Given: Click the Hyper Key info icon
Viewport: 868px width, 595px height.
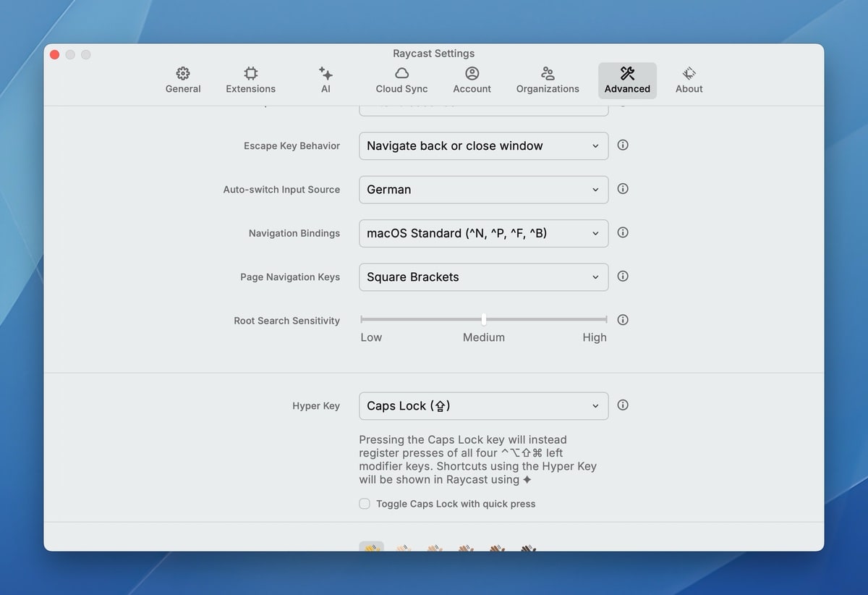Looking at the screenshot, I should [x=623, y=405].
